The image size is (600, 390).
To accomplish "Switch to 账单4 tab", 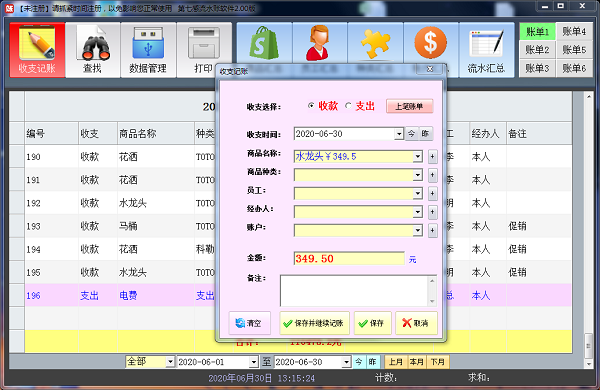I will [x=574, y=31].
